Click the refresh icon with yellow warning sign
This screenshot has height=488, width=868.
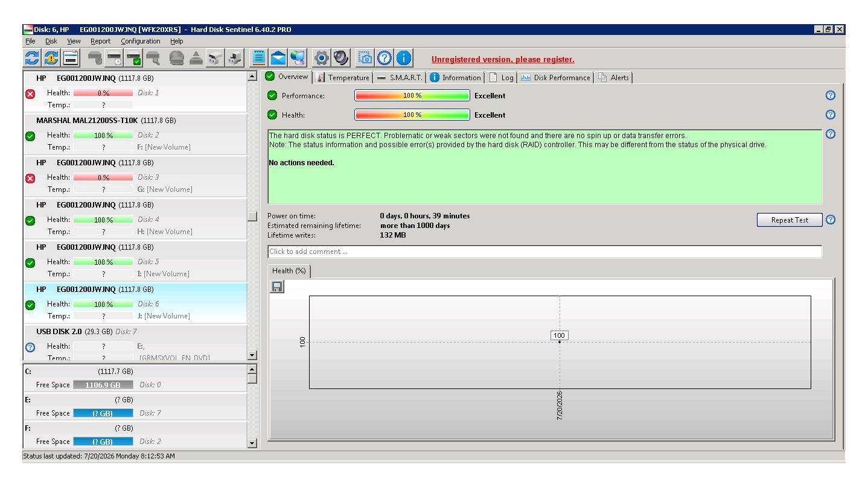coord(51,58)
